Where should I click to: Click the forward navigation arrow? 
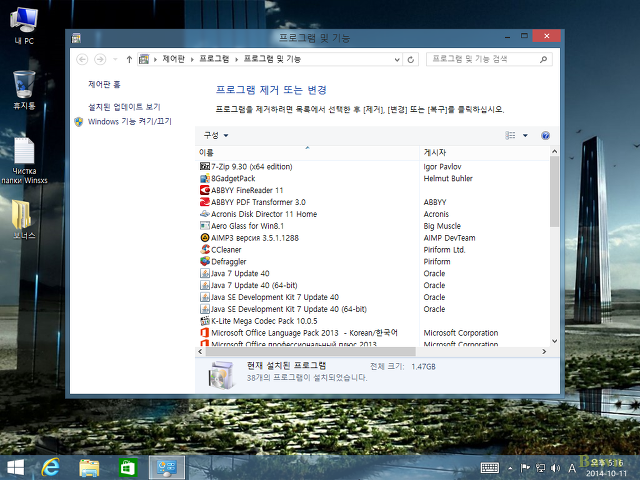click(x=100, y=60)
